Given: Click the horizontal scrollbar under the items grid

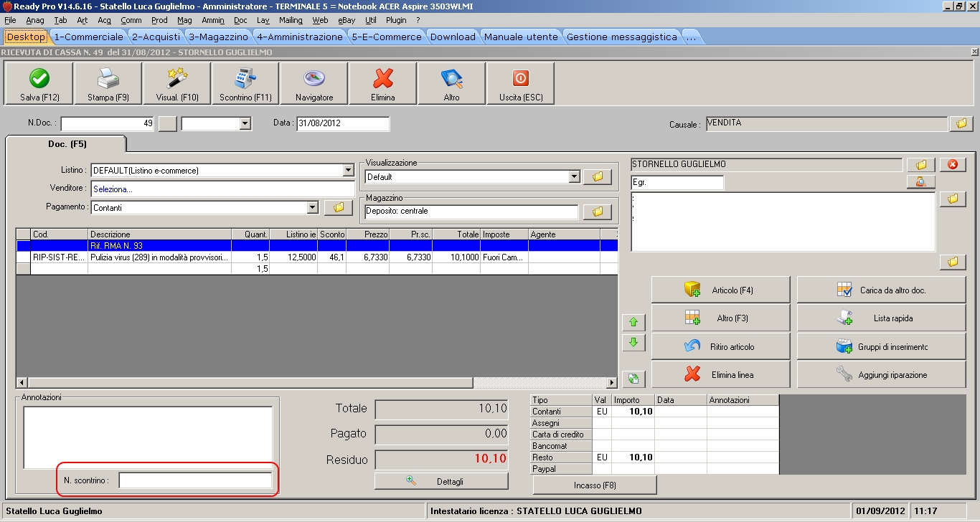Looking at the screenshot, I should pyautogui.click(x=251, y=383).
